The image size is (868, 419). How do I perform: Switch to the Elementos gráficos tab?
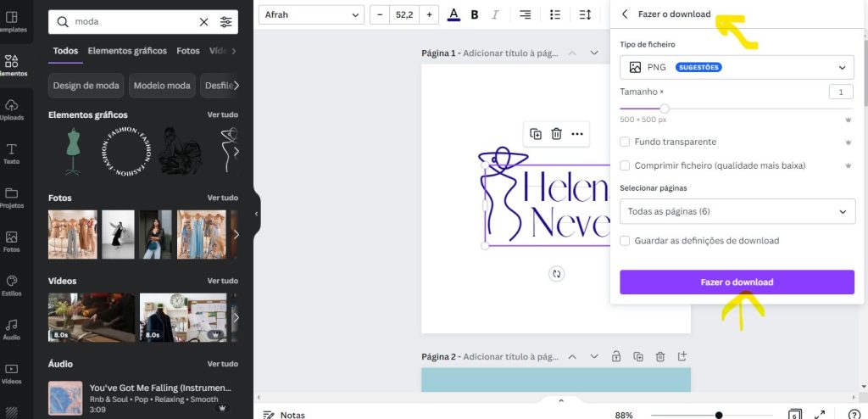click(127, 51)
